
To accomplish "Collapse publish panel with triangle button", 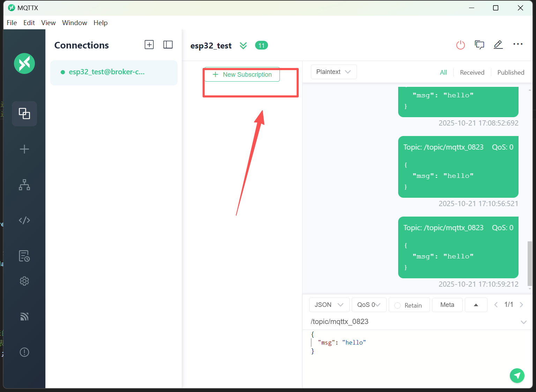I will click(476, 305).
